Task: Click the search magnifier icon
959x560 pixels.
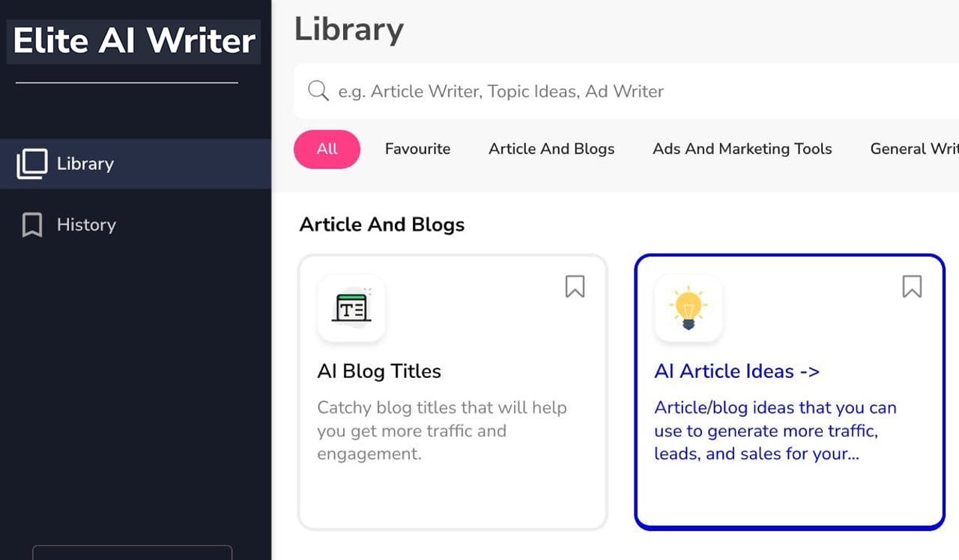Action: (318, 91)
